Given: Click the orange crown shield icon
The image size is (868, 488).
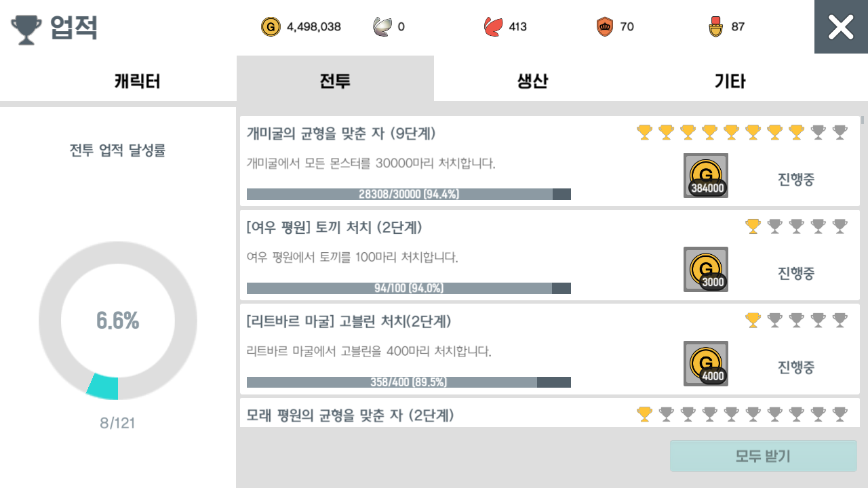Looking at the screenshot, I should [604, 27].
